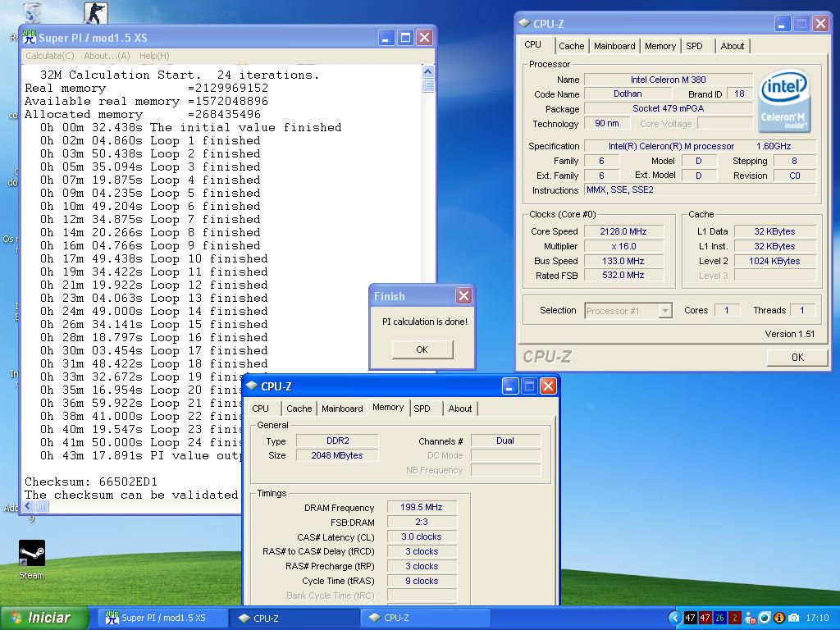Click OK in the Finish dialog

tap(422, 349)
